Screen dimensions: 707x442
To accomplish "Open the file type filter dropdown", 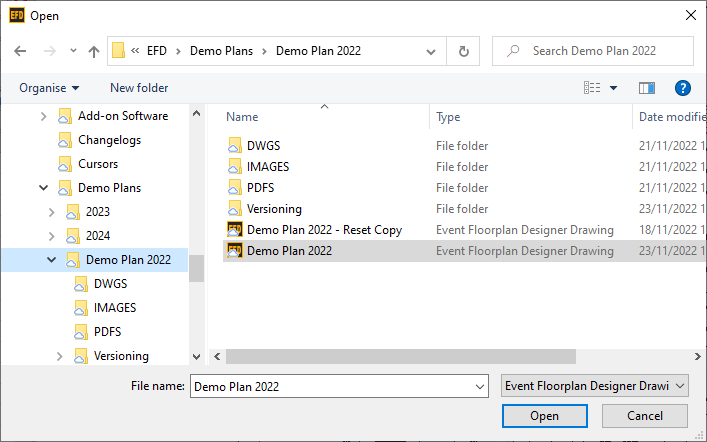I will point(594,386).
